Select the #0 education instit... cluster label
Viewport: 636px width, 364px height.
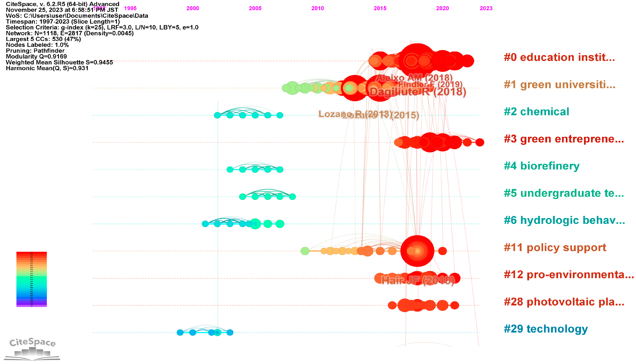pyautogui.click(x=559, y=57)
